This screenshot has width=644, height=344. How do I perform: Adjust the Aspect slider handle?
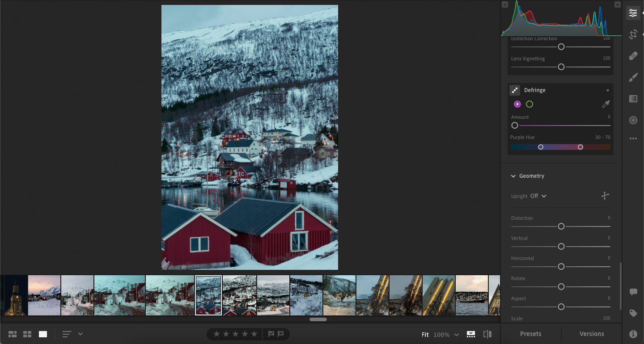tap(561, 307)
